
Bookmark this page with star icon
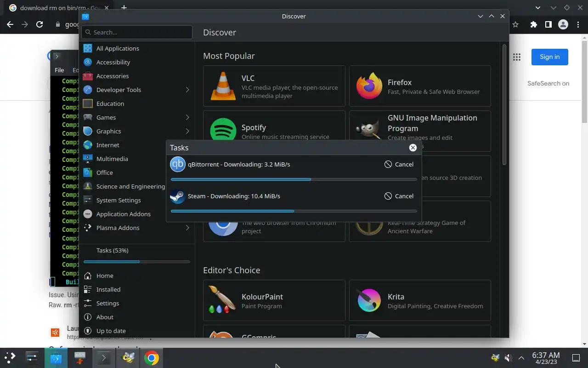pos(515,24)
